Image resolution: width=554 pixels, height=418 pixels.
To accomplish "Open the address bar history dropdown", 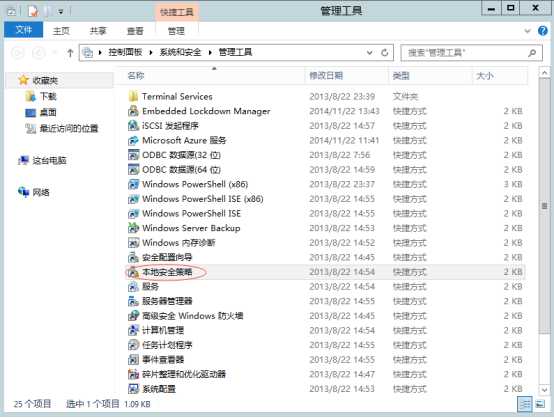I will [370, 53].
